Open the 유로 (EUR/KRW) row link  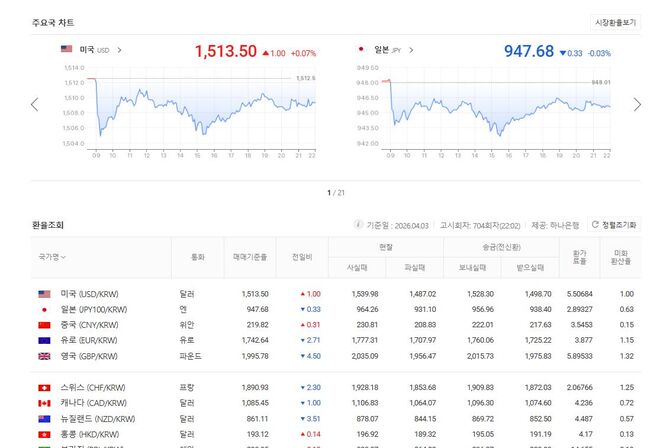92,340
